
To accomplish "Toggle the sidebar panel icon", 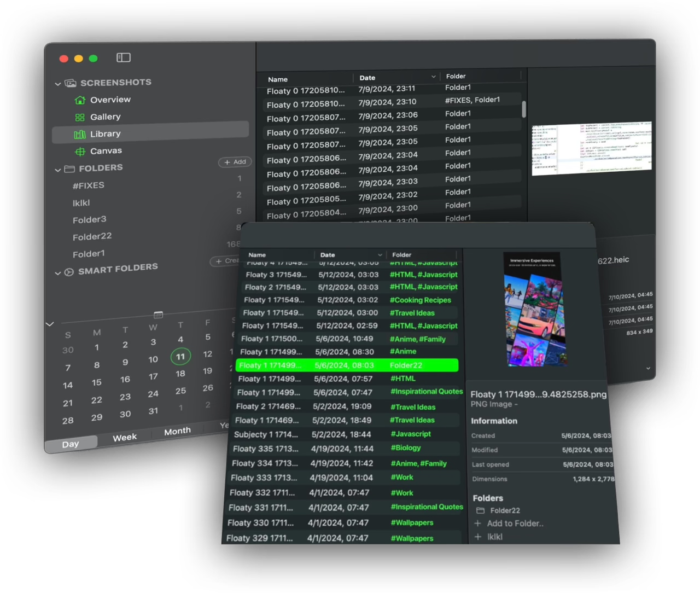I will pos(124,57).
